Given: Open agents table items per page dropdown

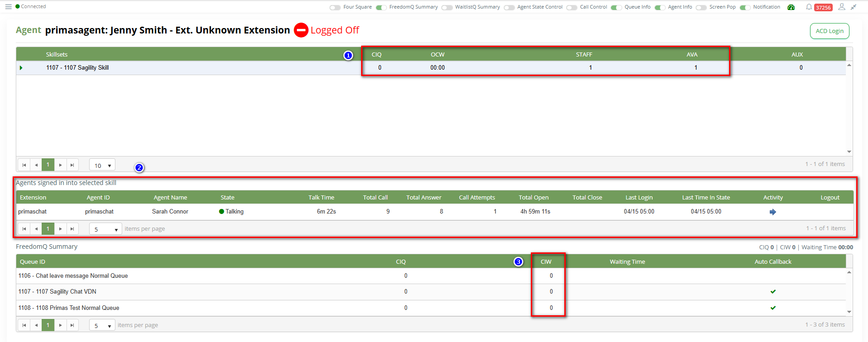Looking at the screenshot, I should coord(105,229).
